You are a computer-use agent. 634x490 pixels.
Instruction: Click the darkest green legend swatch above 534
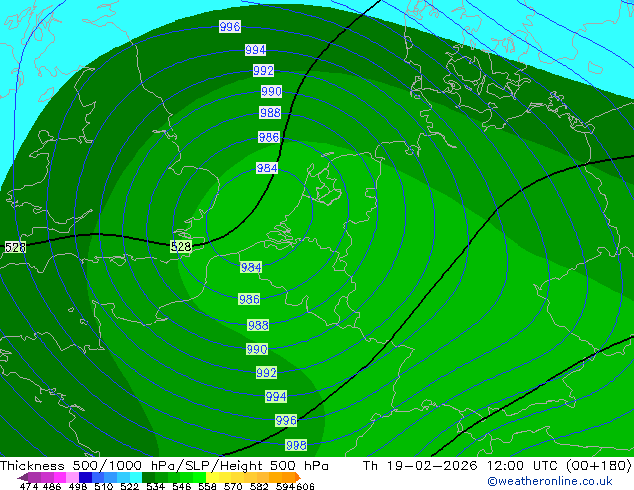[149, 477]
